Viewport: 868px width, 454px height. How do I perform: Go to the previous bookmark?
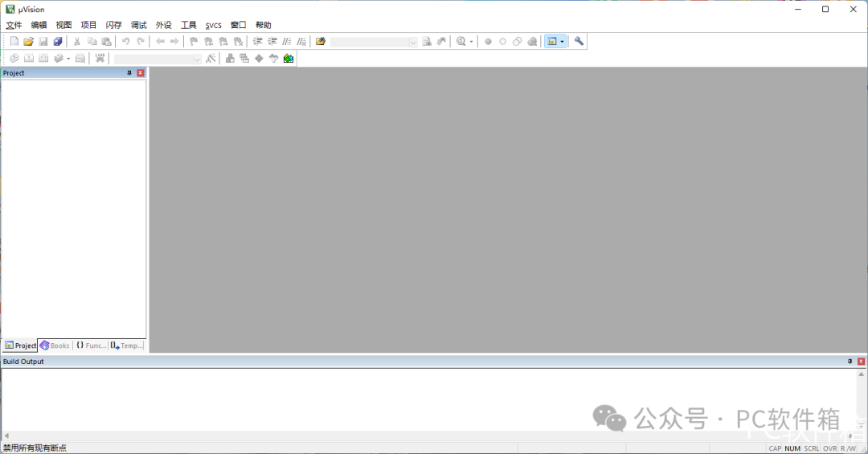[209, 42]
